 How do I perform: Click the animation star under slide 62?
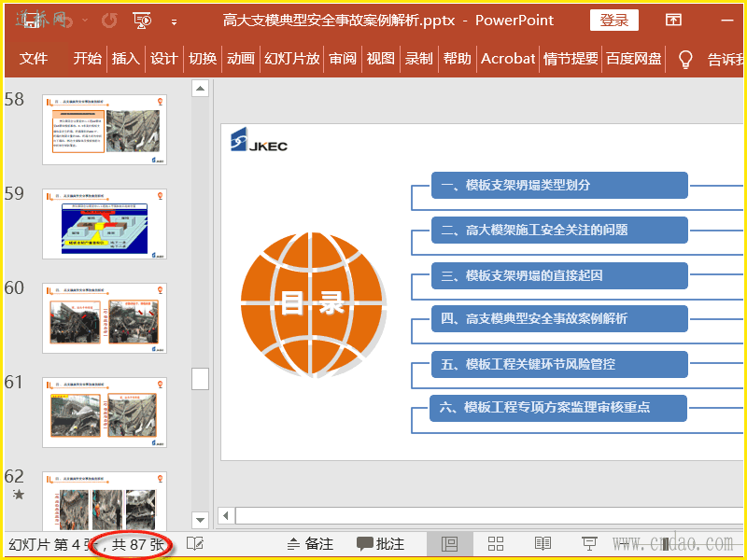tap(19, 495)
